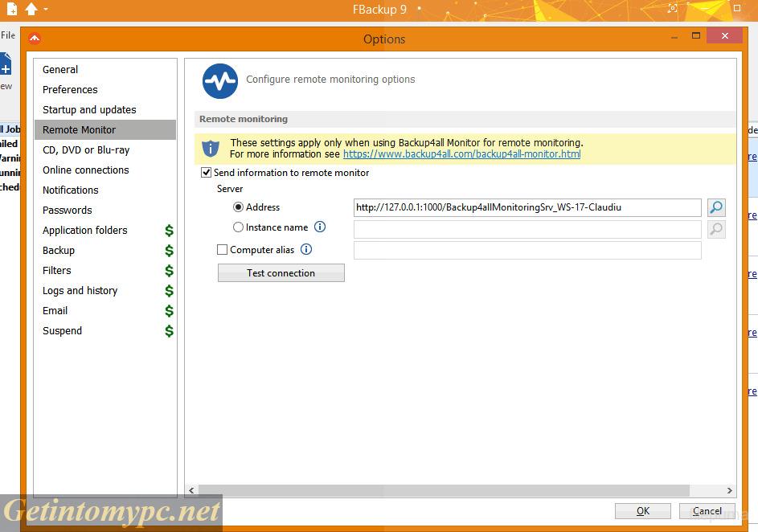This screenshot has width=758, height=532.
Task: Click the shield icon in the yellow notice banner
Action: [210, 148]
